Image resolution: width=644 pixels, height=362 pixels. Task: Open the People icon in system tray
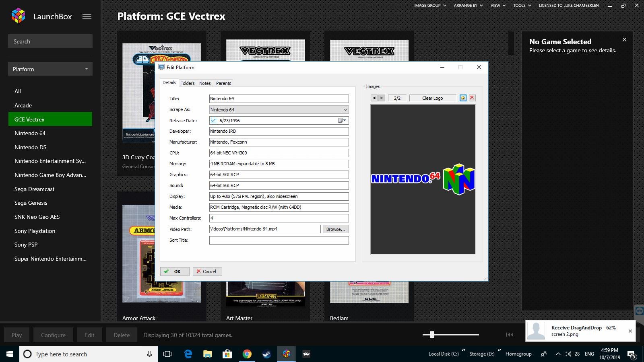coord(544,354)
